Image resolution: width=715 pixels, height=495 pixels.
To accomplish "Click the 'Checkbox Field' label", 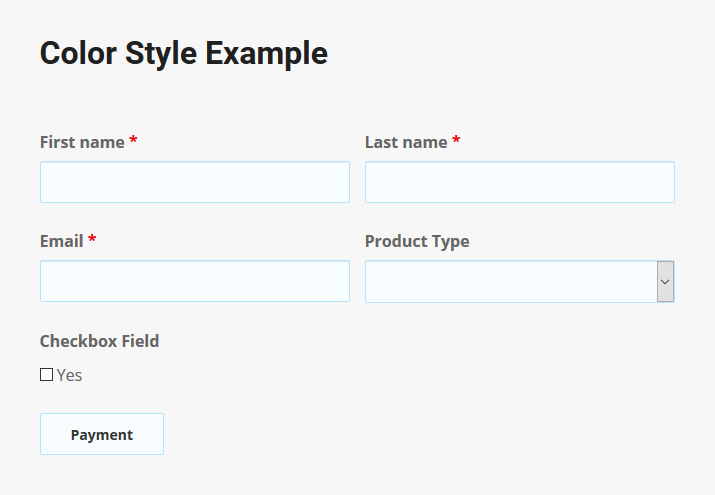I will (99, 341).
